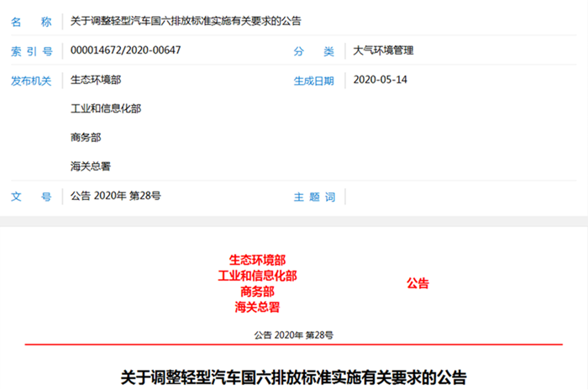Image resolution: width=588 pixels, height=390 pixels.
Task: Click the red 工业和信息化部 letterhead text
Action: (x=257, y=276)
